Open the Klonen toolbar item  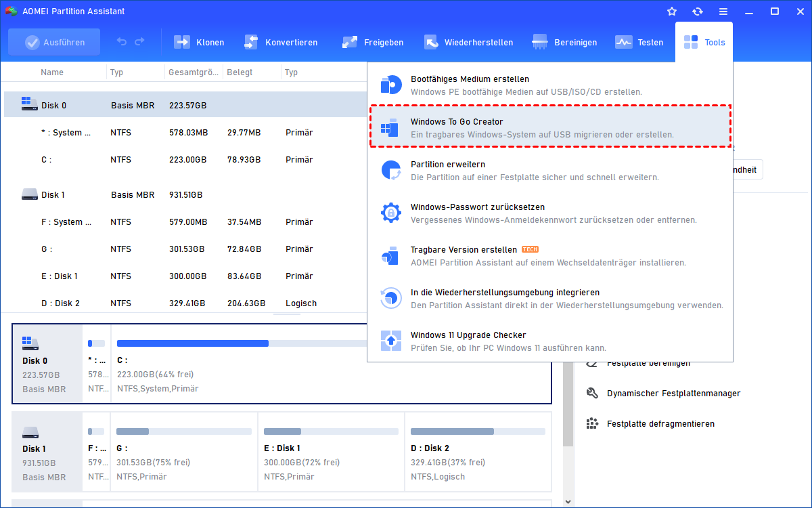point(199,42)
